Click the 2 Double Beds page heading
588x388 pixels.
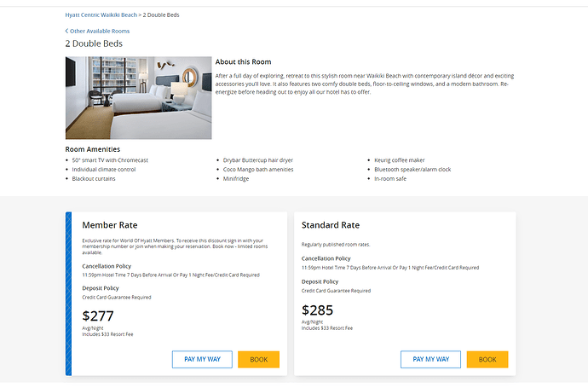coord(94,43)
